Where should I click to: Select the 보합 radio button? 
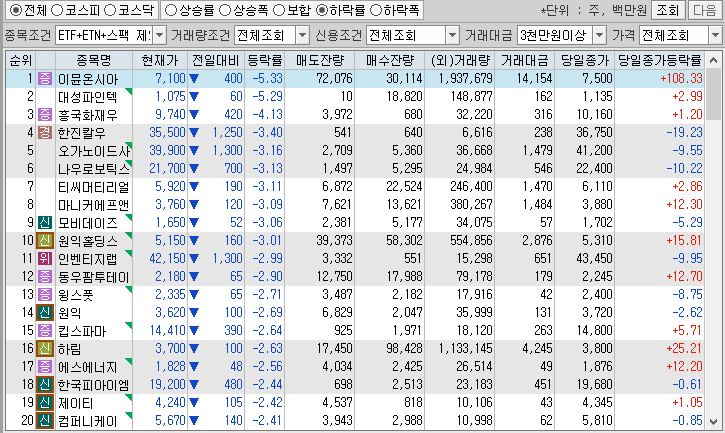[x=279, y=10]
